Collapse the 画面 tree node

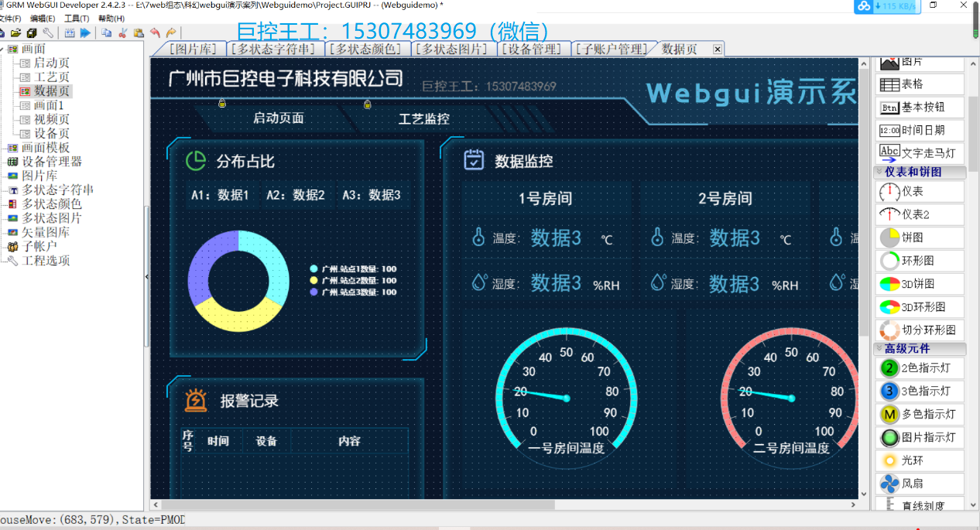[2, 49]
